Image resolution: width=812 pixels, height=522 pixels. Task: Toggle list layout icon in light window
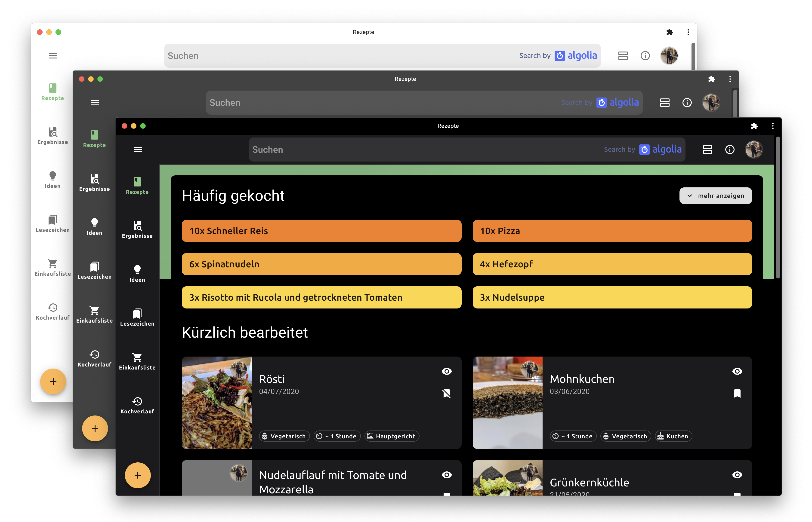pyautogui.click(x=623, y=56)
